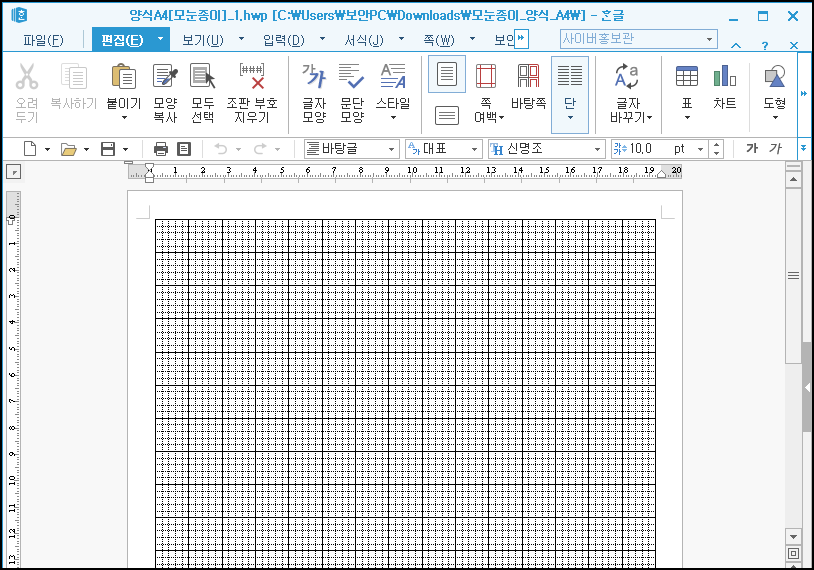814x570 pixels.
Task: Click the redo arrow
Action: [260, 149]
